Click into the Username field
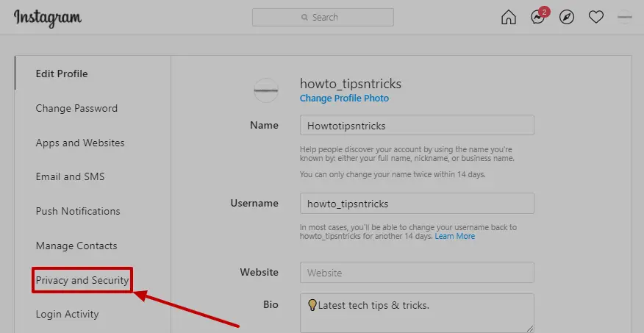This screenshot has width=644, height=333. point(417,203)
